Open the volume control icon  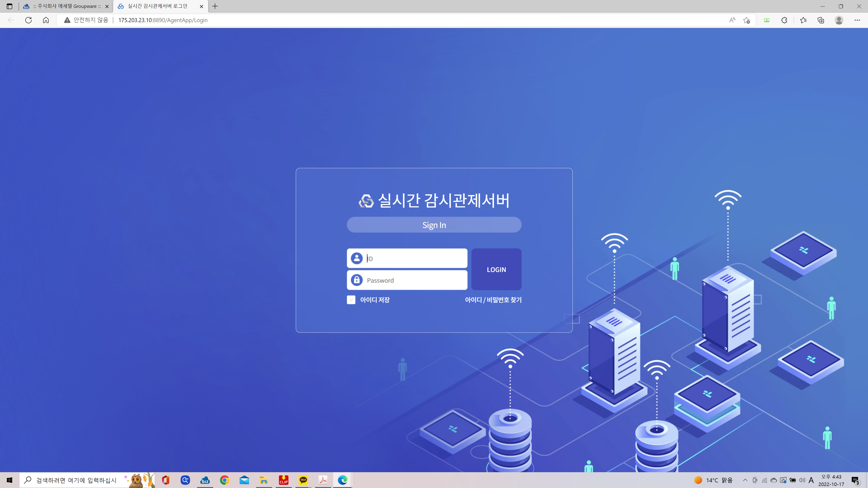pyautogui.click(x=802, y=480)
